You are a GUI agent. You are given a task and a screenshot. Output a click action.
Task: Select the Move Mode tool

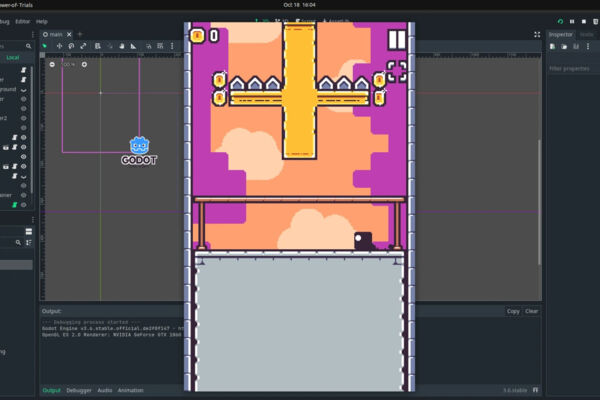click(59, 46)
